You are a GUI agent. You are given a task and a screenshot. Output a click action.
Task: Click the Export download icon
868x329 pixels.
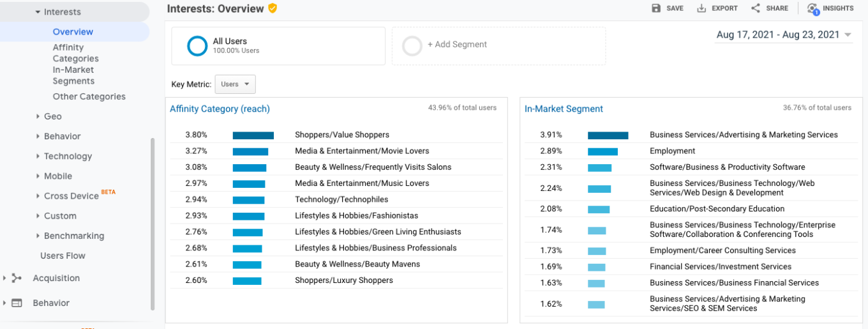point(701,8)
